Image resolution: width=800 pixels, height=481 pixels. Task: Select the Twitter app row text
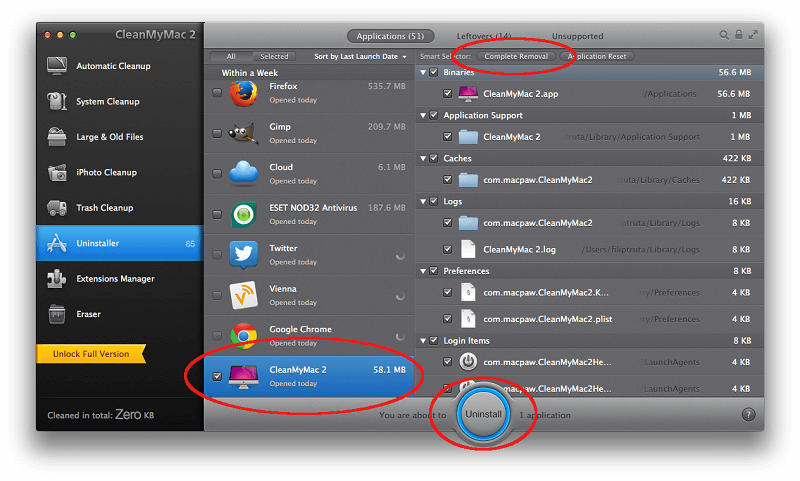pos(293,255)
